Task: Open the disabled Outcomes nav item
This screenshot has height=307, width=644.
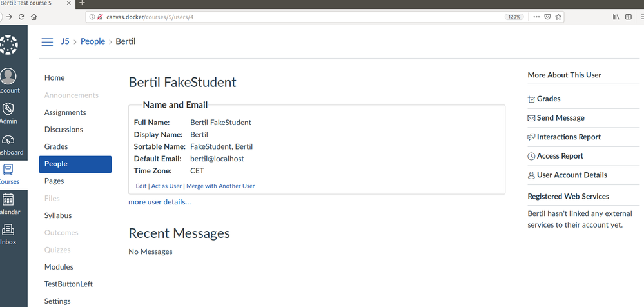Action: 61,233
